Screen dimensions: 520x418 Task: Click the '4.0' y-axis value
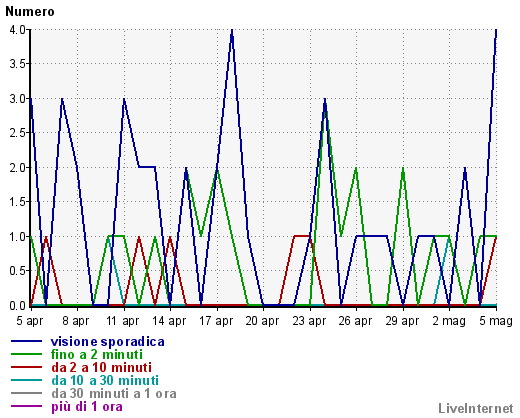click(x=17, y=30)
